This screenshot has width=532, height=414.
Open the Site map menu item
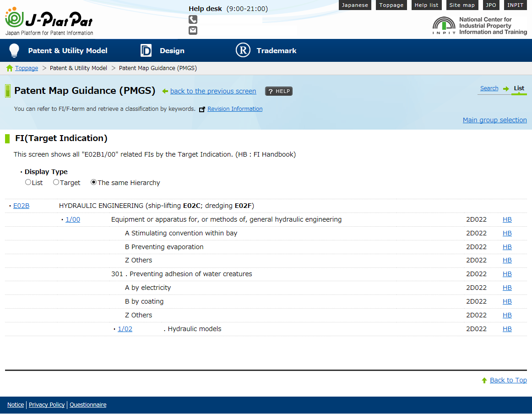pos(461,5)
